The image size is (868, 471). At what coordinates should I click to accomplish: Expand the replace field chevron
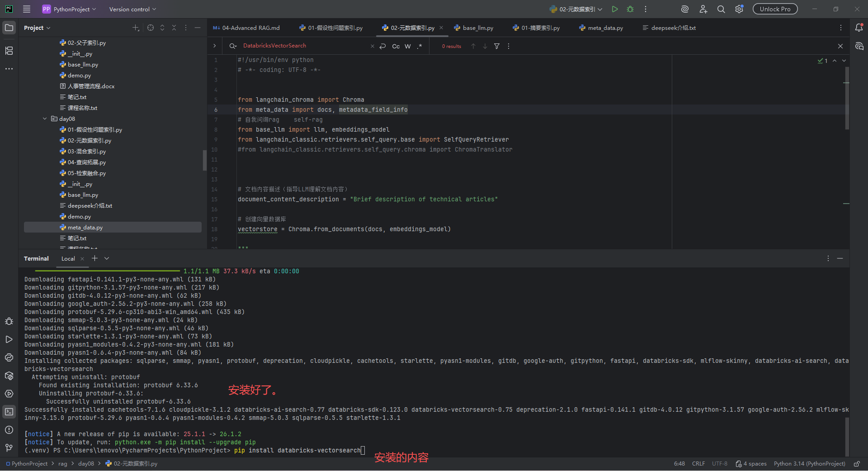214,46
